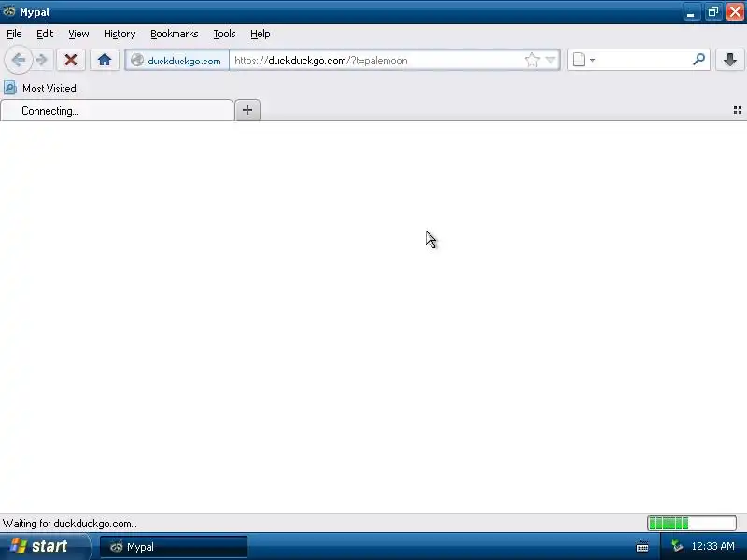This screenshot has height=560, width=747.
Task: Select the Mypal taskbar button
Action: pos(174,547)
